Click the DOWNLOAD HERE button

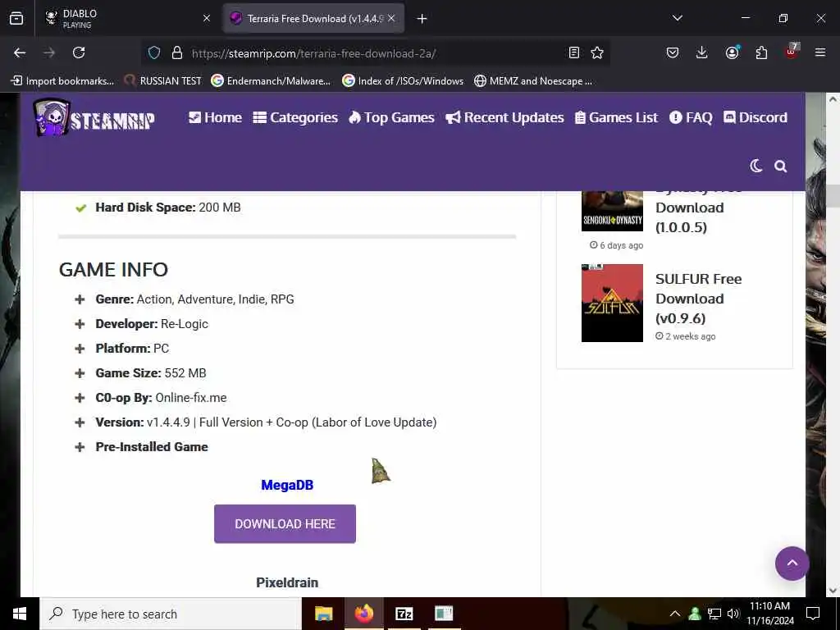coord(285,524)
